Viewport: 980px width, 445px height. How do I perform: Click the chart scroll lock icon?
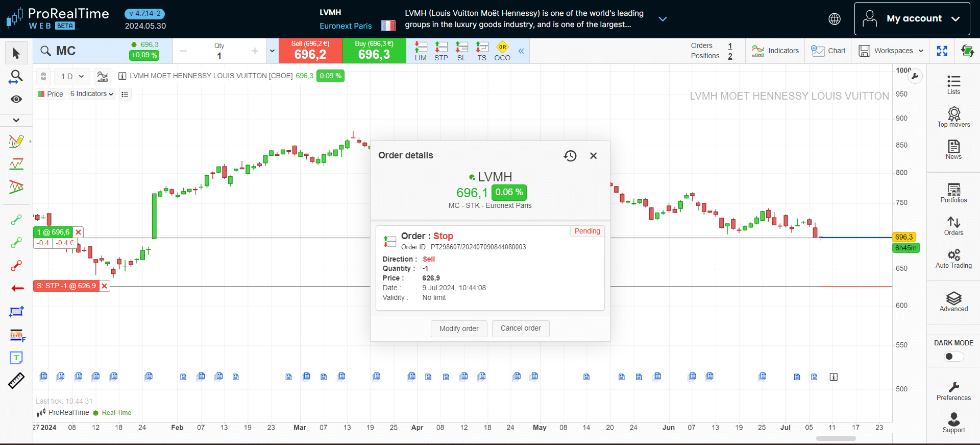44,77
